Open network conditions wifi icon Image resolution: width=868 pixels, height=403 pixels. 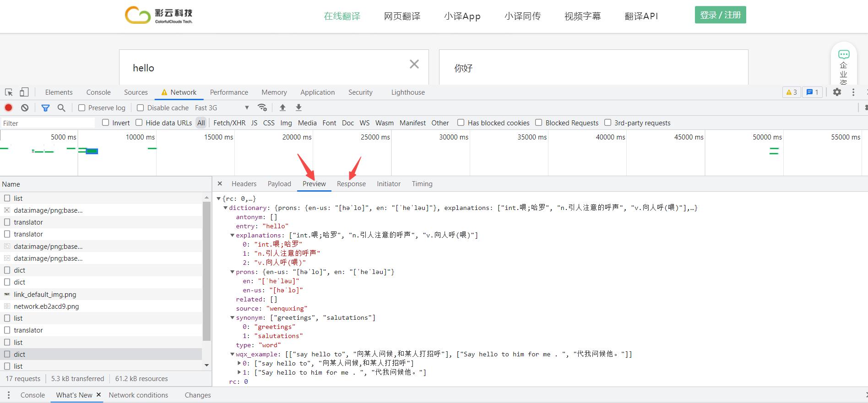tap(262, 107)
